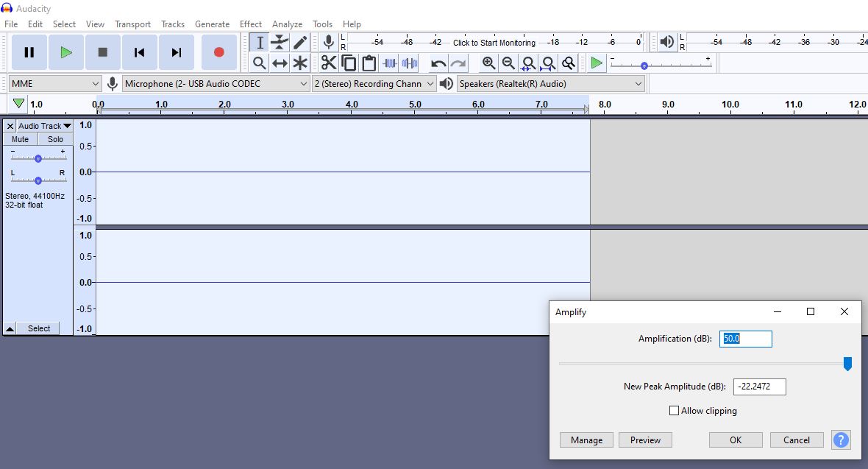Trim audio outside selection
This screenshot has width=868, height=469.
390,63
